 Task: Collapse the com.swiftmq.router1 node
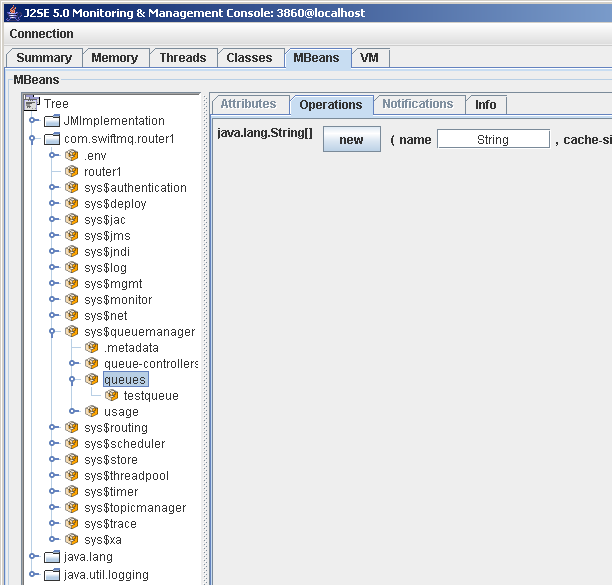coord(33,139)
